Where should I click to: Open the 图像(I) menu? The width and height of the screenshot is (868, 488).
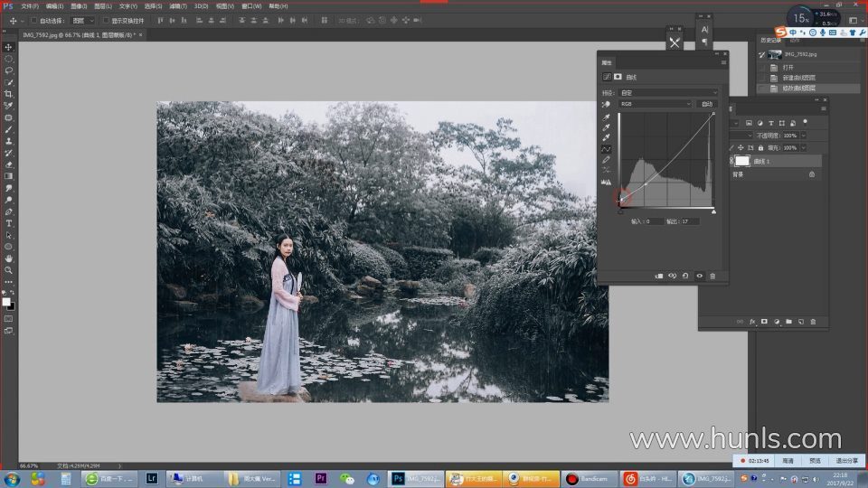pyautogui.click(x=79, y=6)
